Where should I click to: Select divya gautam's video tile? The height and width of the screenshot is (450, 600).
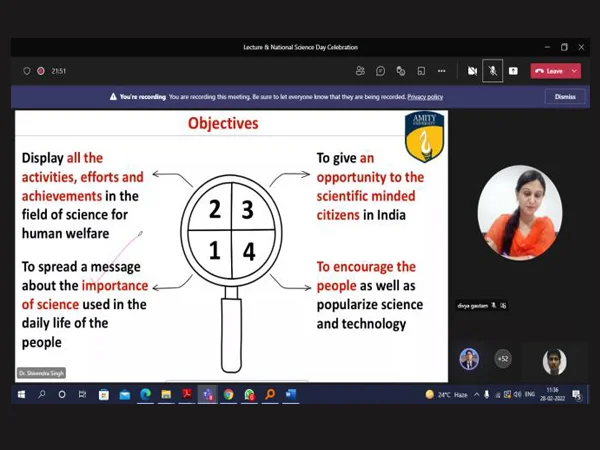[520, 213]
